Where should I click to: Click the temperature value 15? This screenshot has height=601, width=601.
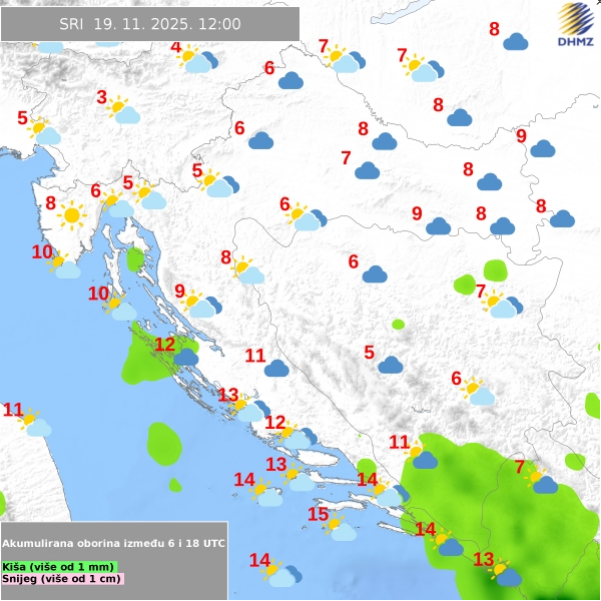317,515
